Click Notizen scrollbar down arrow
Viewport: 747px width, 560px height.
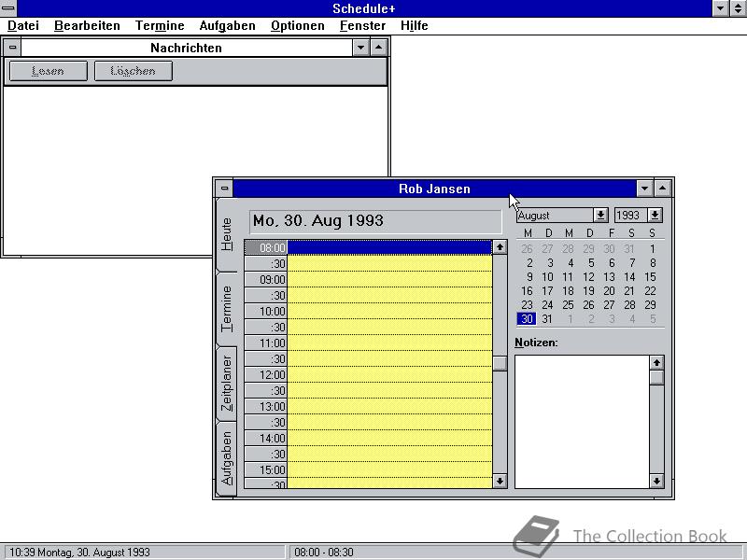[x=656, y=481]
